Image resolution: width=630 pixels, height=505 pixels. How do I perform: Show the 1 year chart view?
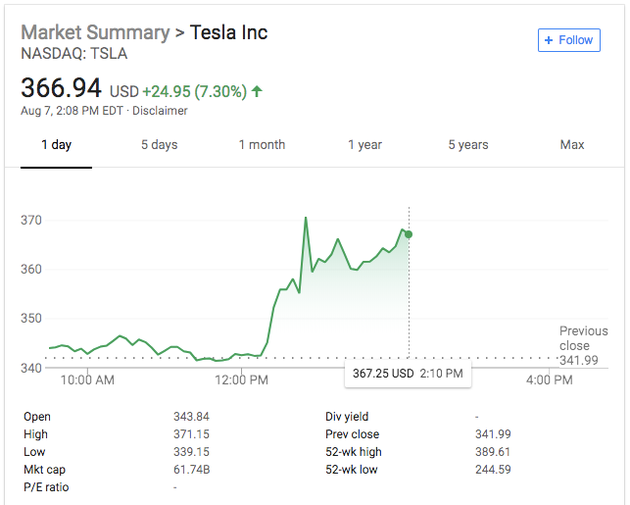[x=365, y=145]
